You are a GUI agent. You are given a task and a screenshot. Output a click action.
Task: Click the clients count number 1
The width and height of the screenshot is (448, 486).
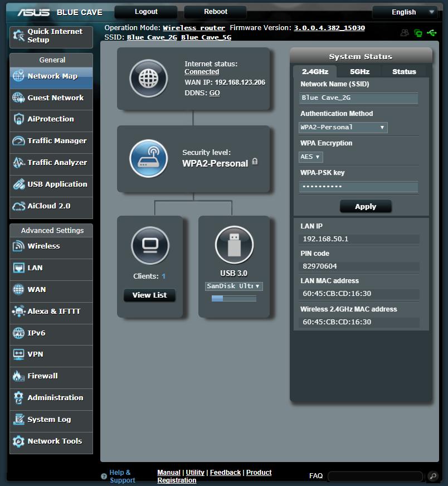[163, 276]
